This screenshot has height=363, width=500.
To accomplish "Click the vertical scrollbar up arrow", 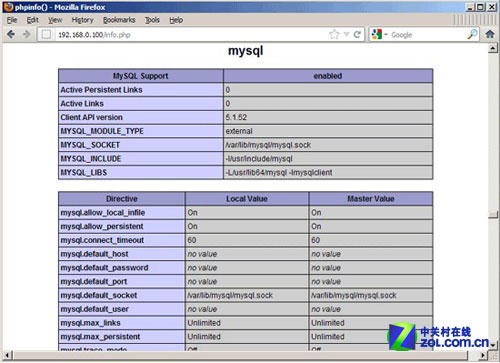I will pos(493,49).
